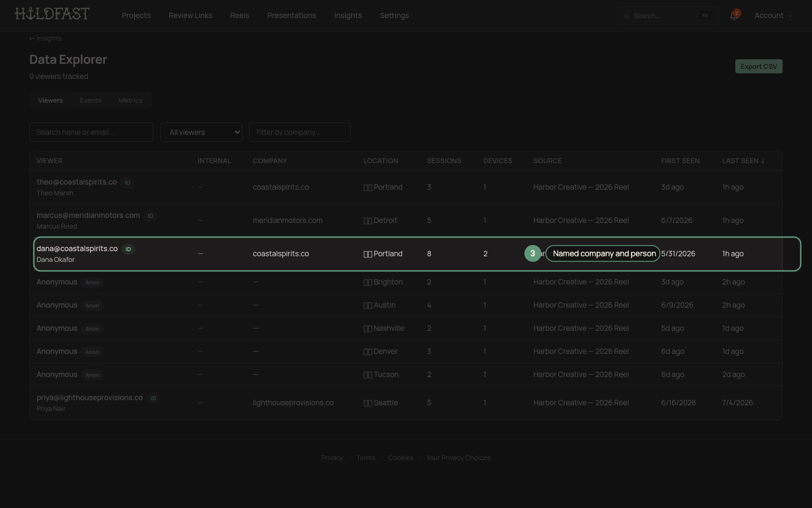The height and width of the screenshot is (508, 812).
Task: Click Anonymous viewer from Nashville
Action: click(x=57, y=329)
